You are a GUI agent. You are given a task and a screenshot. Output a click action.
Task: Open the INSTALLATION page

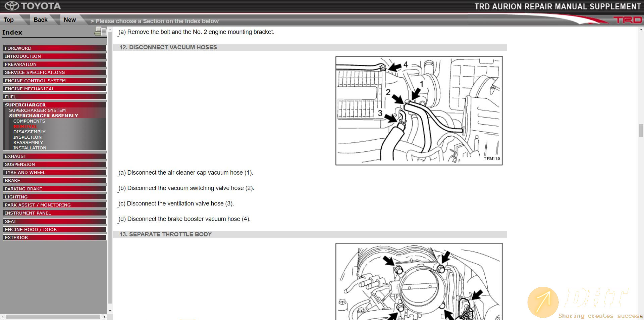30,148
